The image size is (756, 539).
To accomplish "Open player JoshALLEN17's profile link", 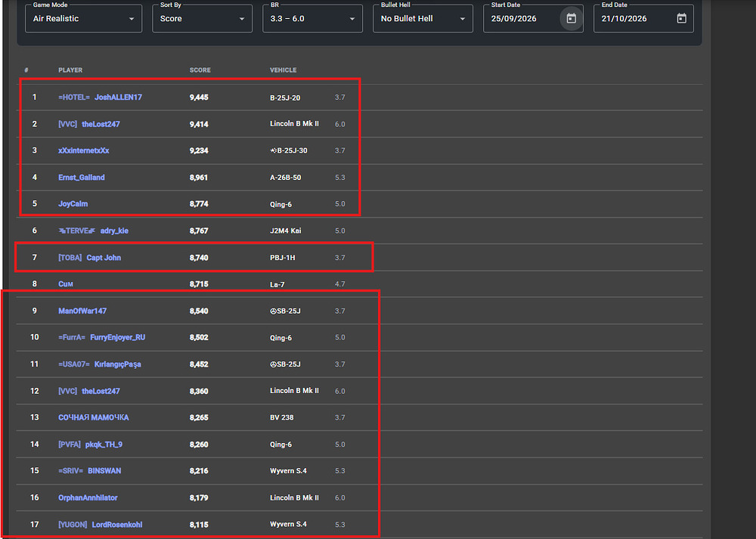I will [118, 98].
